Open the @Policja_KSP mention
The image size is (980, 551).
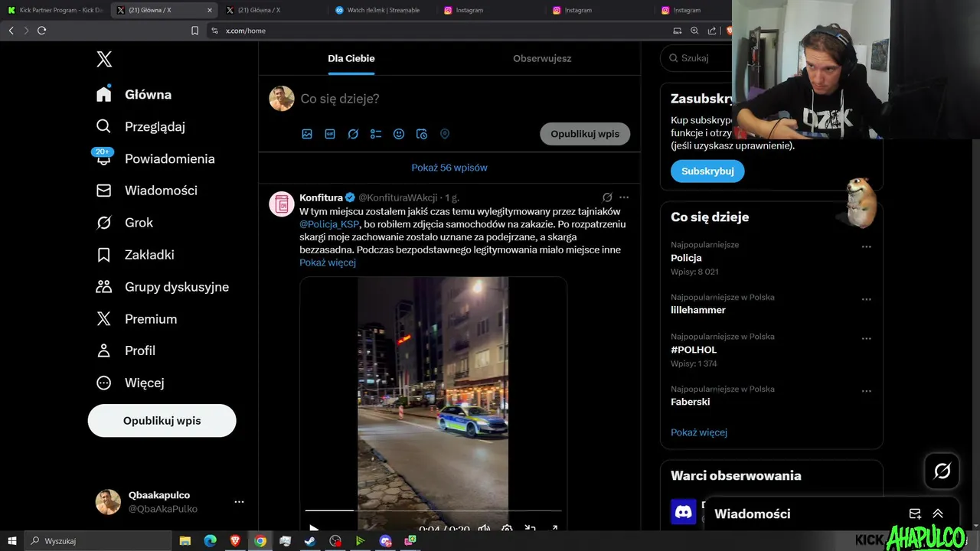[x=329, y=224]
